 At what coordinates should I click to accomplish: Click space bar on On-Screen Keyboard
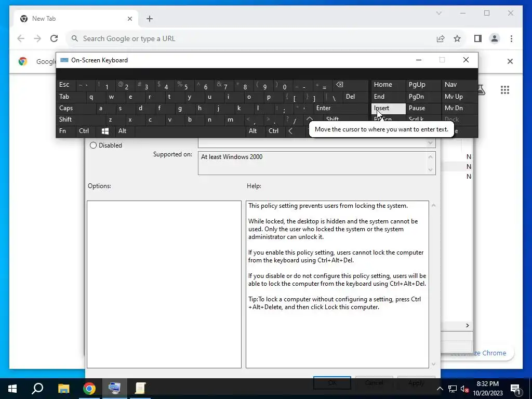tap(190, 131)
